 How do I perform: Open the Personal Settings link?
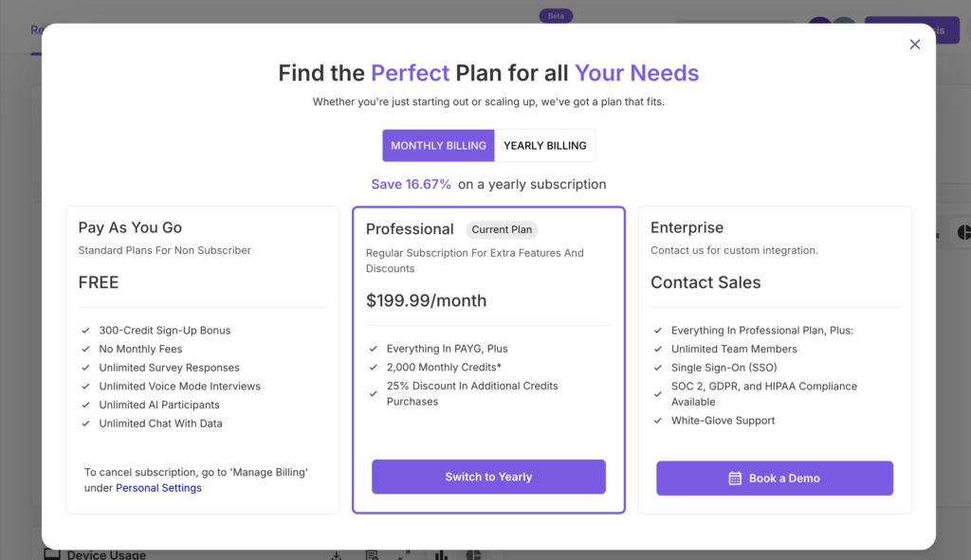pos(158,488)
